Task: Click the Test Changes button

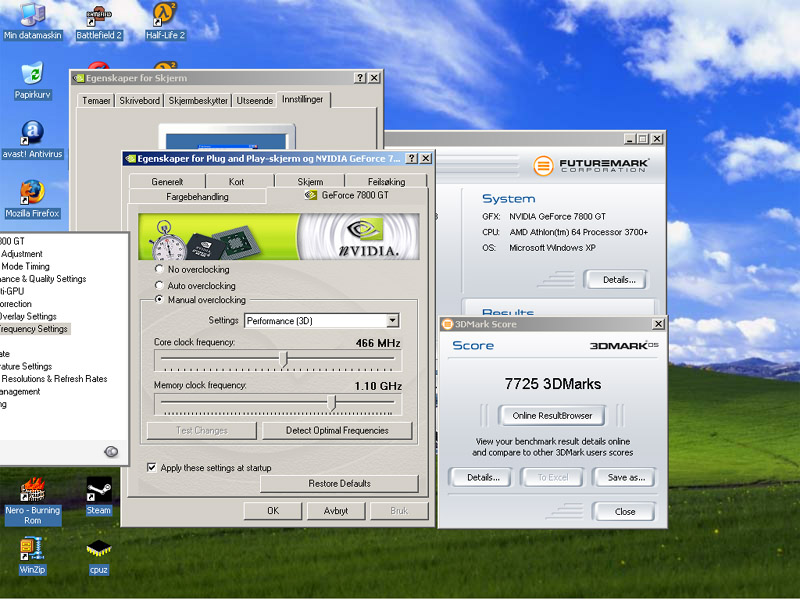Action: point(202,431)
